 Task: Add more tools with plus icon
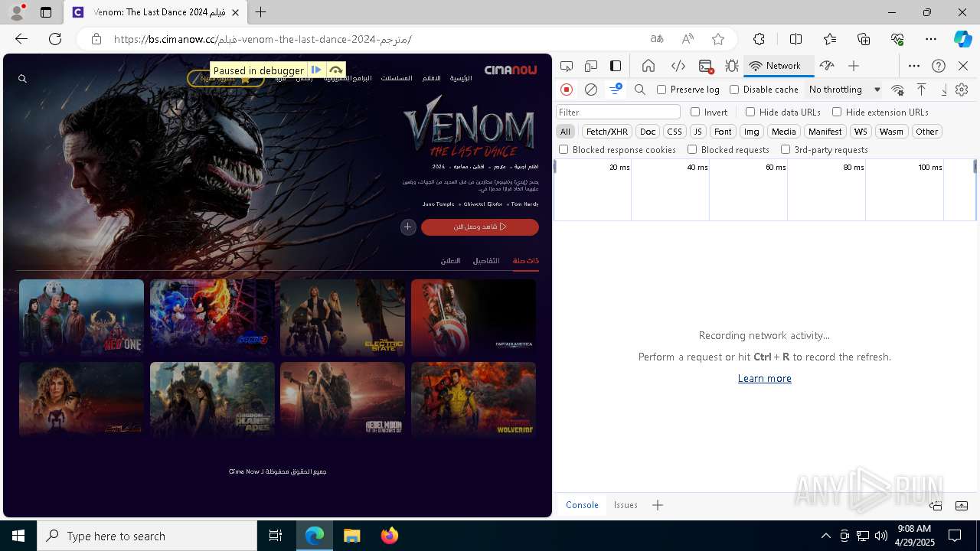[x=854, y=66]
